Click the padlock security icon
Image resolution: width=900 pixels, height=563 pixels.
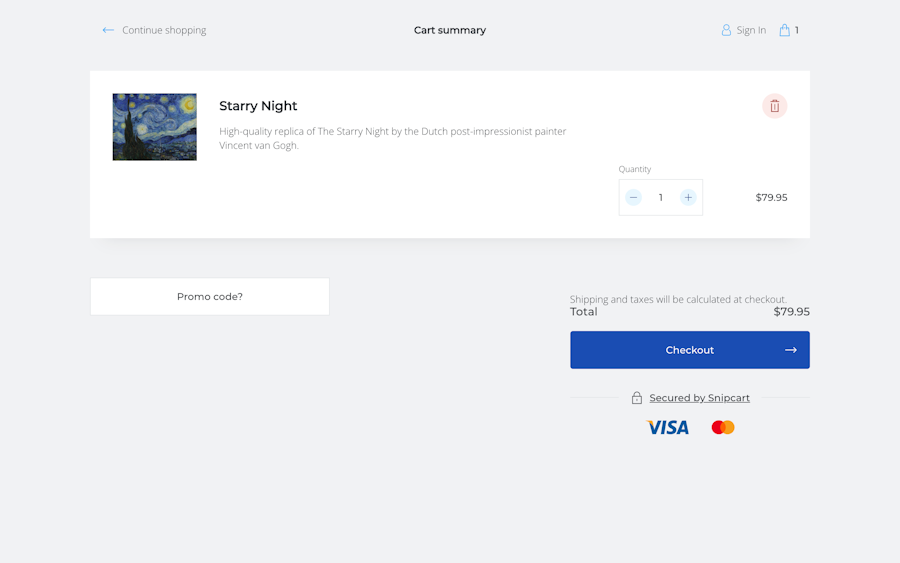point(637,398)
